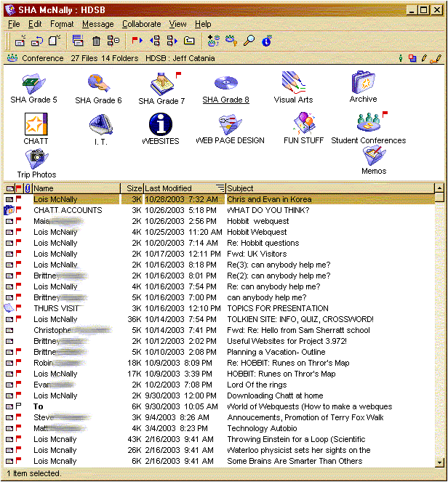Click the message list scrollbar down arrow
This screenshot has height=482, width=448.
click(439, 462)
